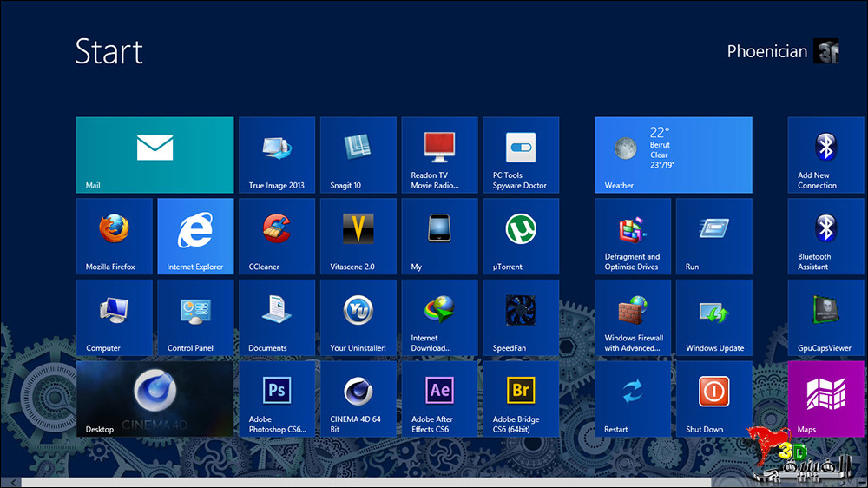Launch µTorrent
Image resolution: width=868 pixels, height=488 pixels.
tap(521, 236)
